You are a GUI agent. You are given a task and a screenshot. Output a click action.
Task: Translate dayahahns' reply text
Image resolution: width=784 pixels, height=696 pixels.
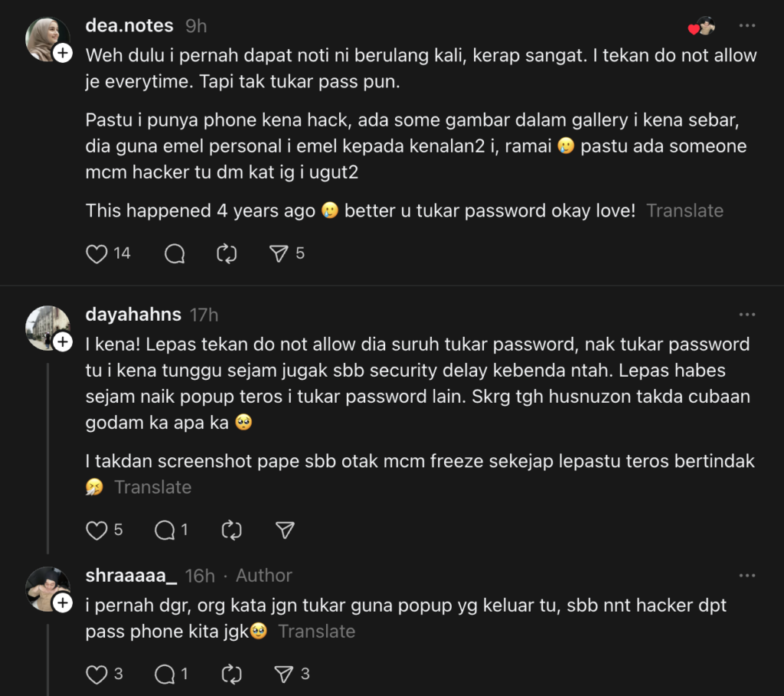[152, 487]
